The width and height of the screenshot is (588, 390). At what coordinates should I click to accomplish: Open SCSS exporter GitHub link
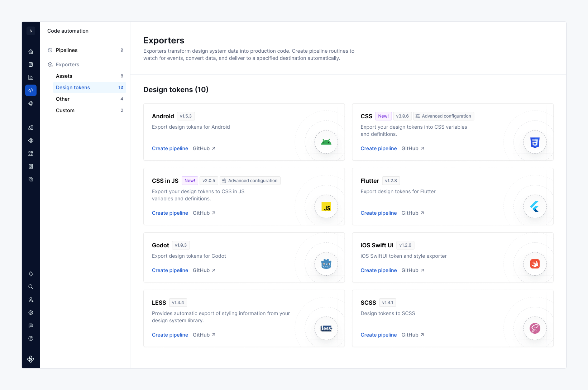point(413,335)
